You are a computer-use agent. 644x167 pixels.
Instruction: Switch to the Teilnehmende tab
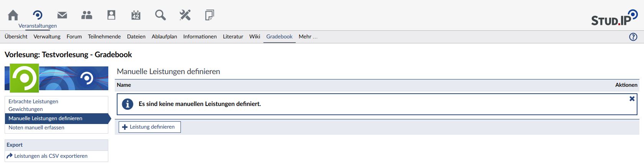(x=104, y=36)
